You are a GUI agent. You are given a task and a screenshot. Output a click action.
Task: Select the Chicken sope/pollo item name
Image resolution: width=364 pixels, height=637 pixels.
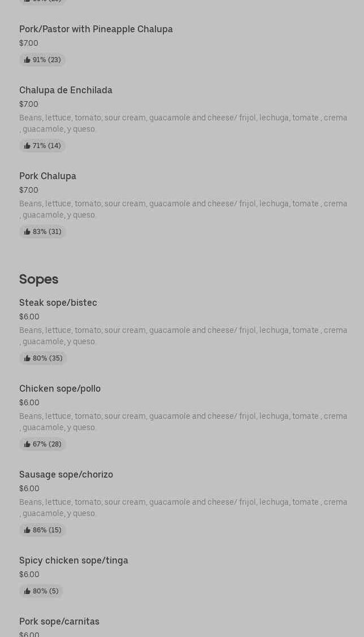point(60,389)
